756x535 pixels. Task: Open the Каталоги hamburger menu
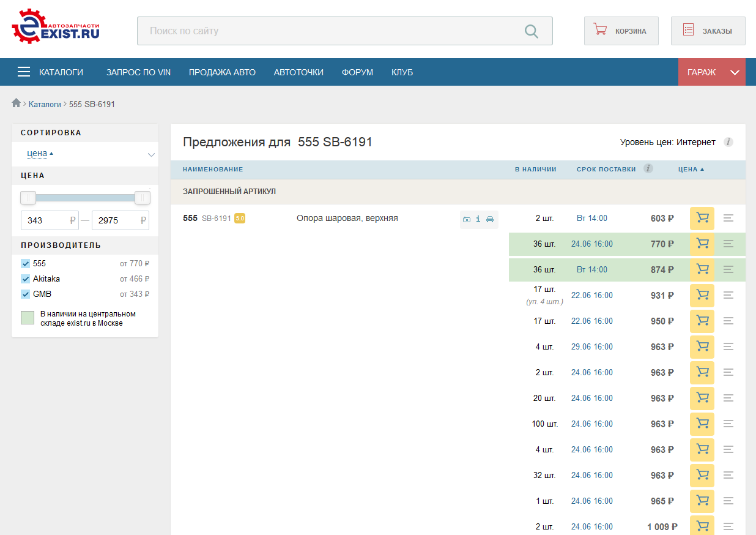pyautogui.click(x=24, y=72)
